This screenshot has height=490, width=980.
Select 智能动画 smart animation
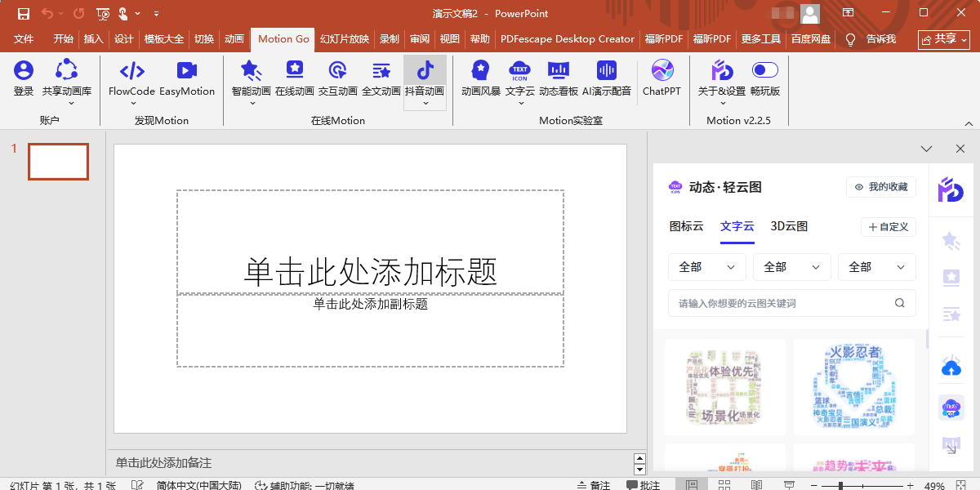(251, 82)
